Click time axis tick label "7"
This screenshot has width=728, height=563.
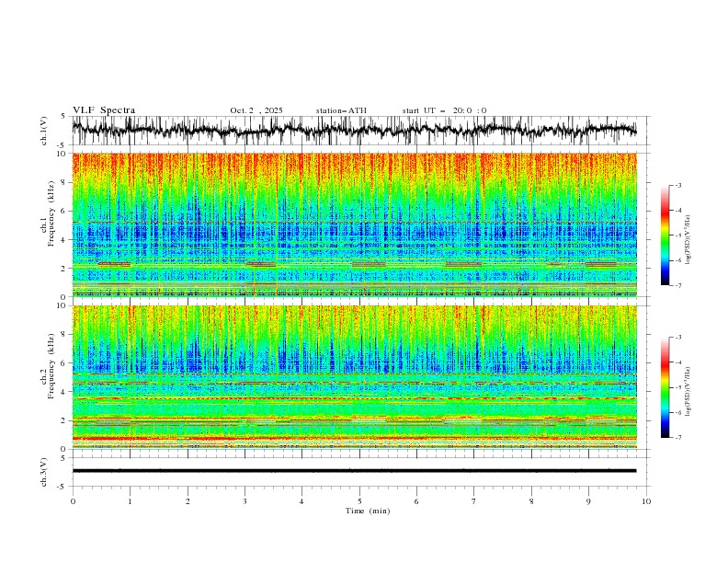(474, 501)
